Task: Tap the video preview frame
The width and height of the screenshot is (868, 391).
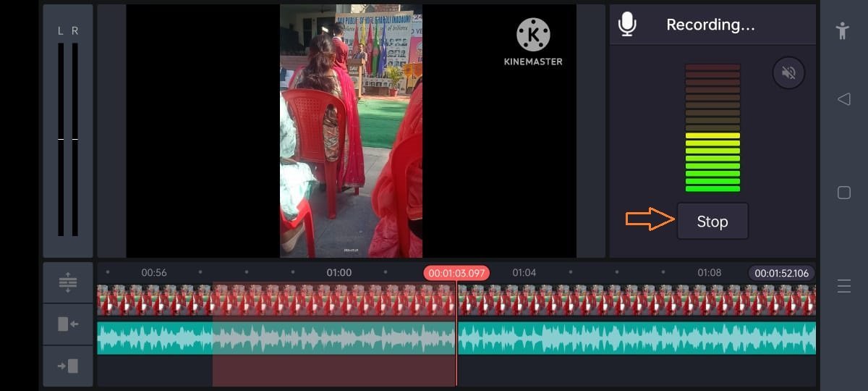Action: [x=351, y=130]
